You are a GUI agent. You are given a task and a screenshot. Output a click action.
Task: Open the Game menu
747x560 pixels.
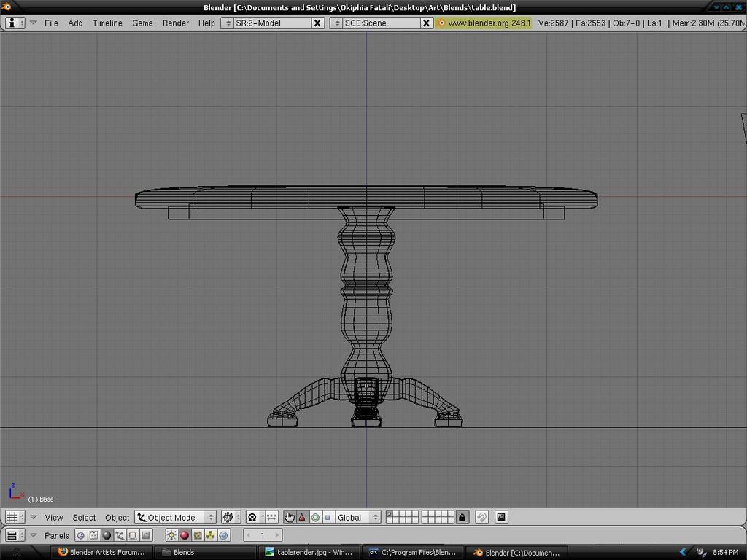coord(142,23)
